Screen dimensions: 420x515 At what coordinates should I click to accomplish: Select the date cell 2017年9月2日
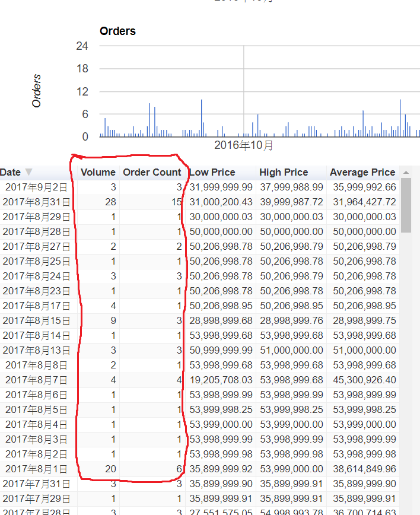click(36, 187)
